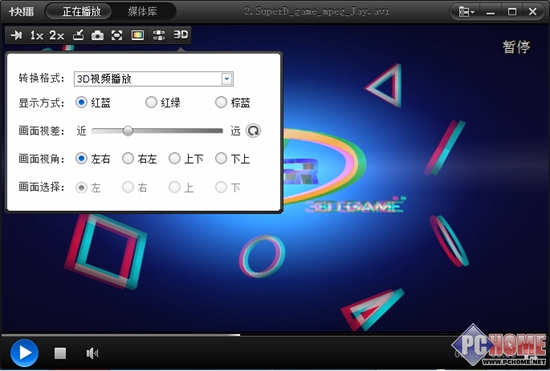This screenshot has height=371, width=550.
Task: Switch to the 媒体库 tab
Action: (x=142, y=12)
